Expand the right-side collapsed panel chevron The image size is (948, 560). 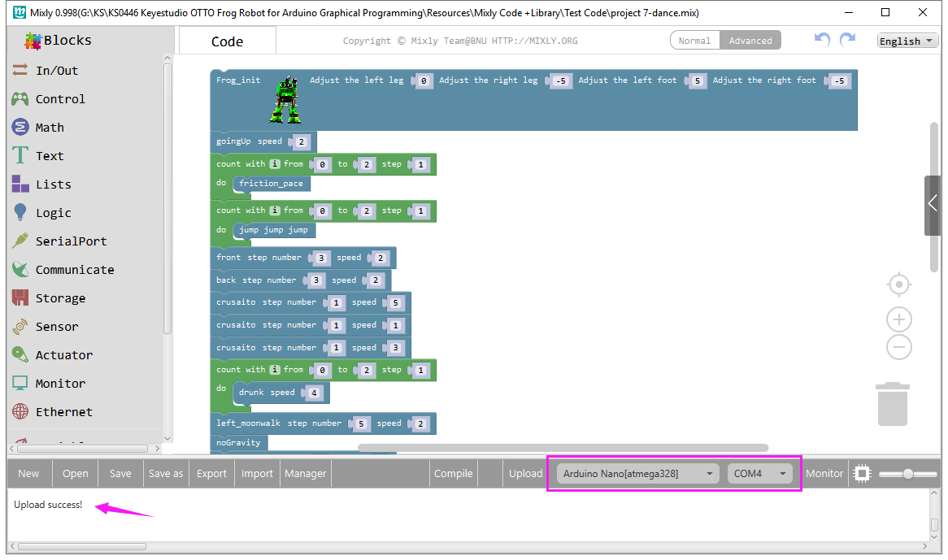point(933,205)
